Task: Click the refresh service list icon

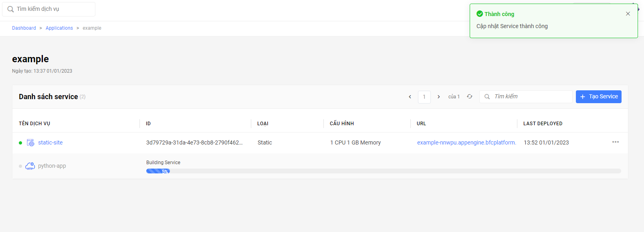Action: point(470,97)
